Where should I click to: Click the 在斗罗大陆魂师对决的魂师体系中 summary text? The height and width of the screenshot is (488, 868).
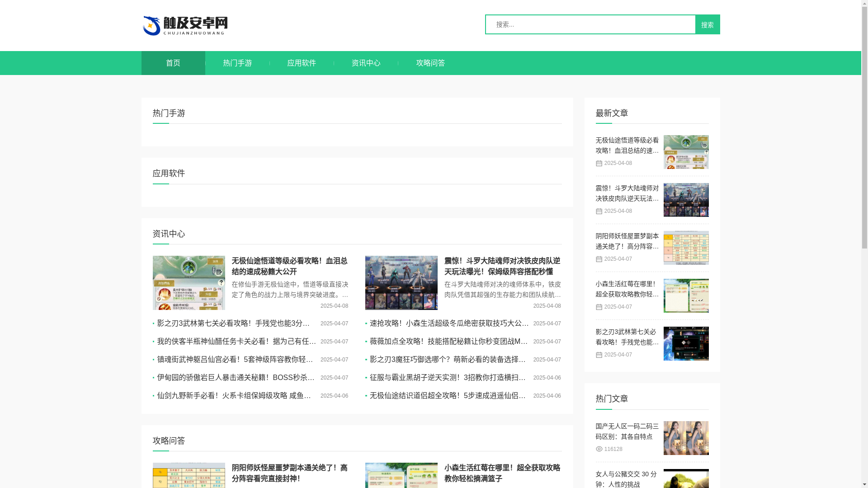502,290
